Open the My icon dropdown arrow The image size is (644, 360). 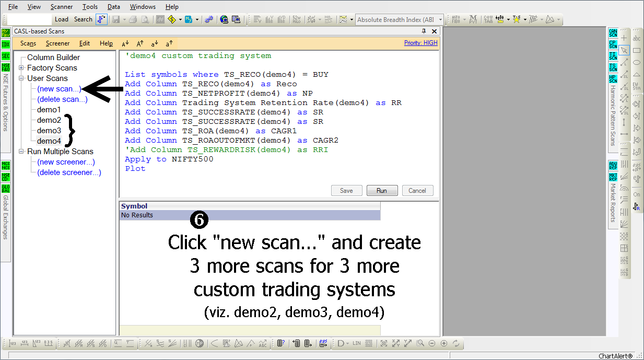tap(197, 19)
